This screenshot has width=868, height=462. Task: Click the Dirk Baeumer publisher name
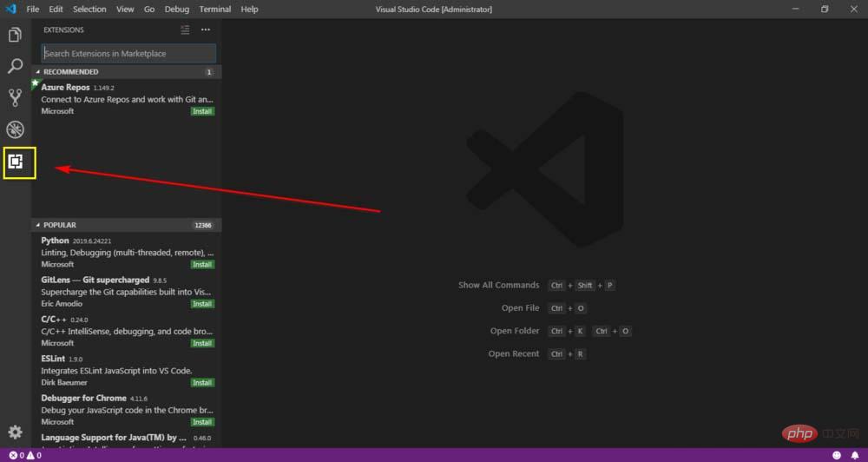(64, 382)
